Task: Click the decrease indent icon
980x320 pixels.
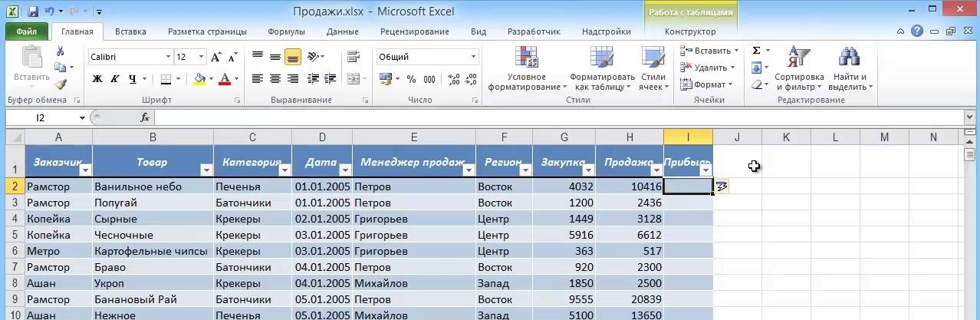Action: (312, 78)
